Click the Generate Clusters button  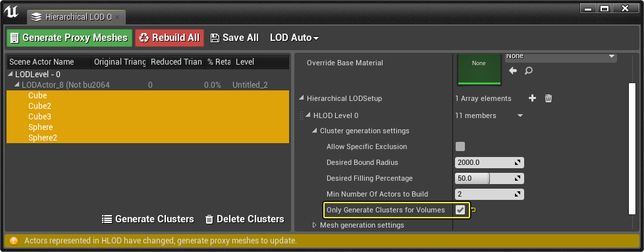click(148, 219)
